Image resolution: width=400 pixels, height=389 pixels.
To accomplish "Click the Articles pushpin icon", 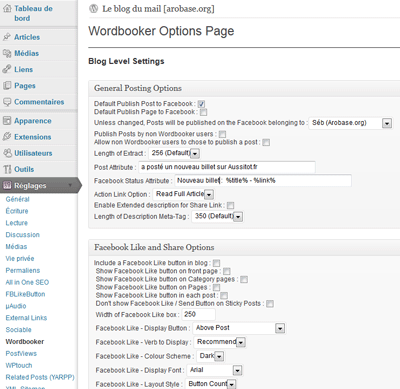I will coord(7,37).
